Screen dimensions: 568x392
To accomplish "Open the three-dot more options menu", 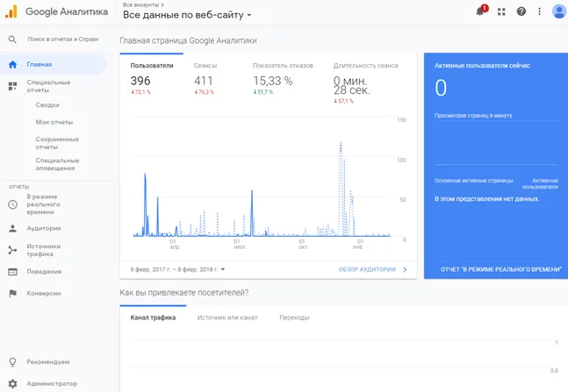I will coord(539,11).
